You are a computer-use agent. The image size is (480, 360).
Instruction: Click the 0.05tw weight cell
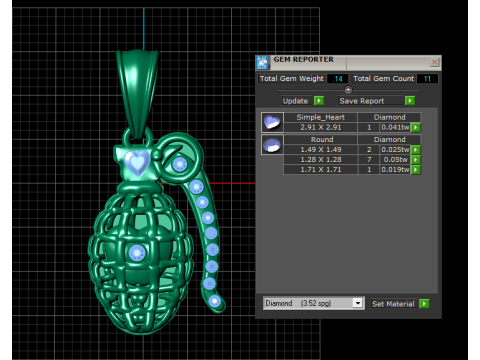click(395, 160)
